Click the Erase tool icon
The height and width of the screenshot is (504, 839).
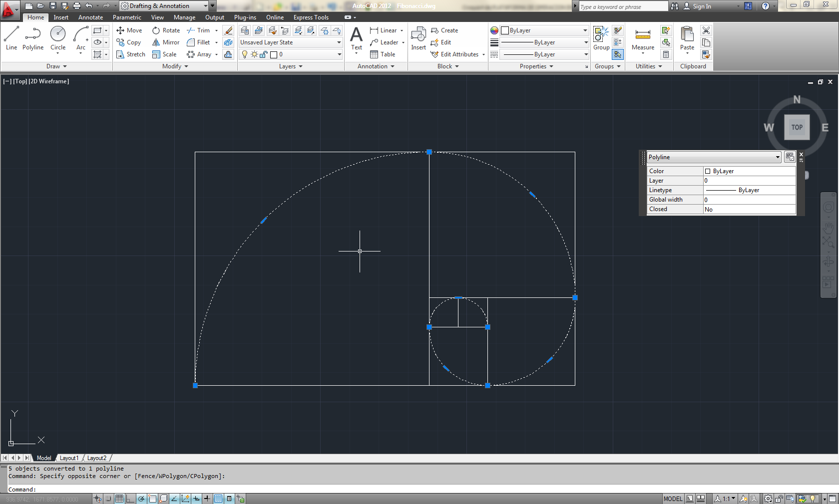(228, 30)
